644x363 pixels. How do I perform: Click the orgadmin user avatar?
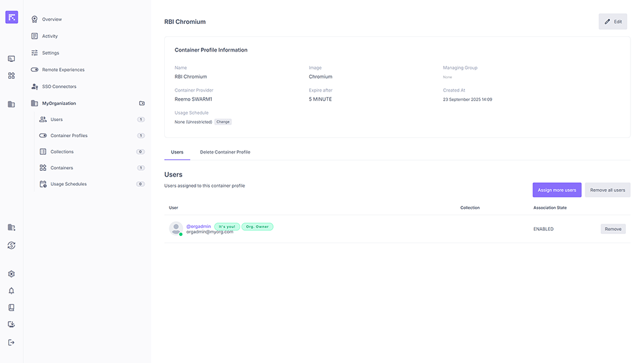pos(176,228)
